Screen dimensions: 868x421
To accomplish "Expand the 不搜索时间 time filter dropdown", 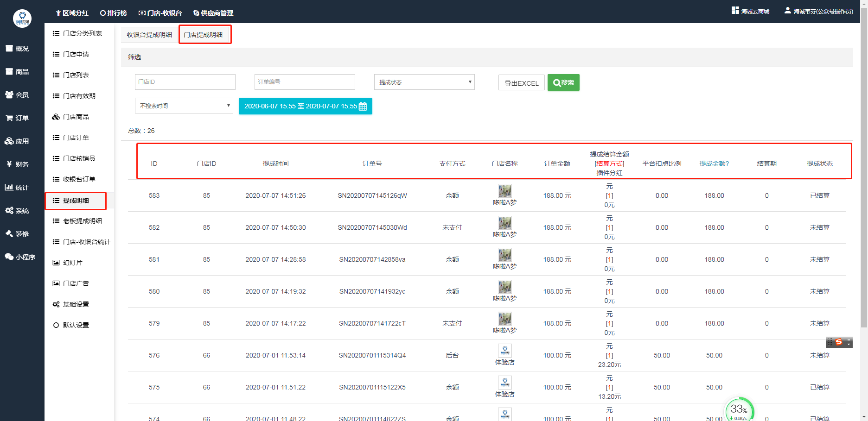I will pos(184,106).
